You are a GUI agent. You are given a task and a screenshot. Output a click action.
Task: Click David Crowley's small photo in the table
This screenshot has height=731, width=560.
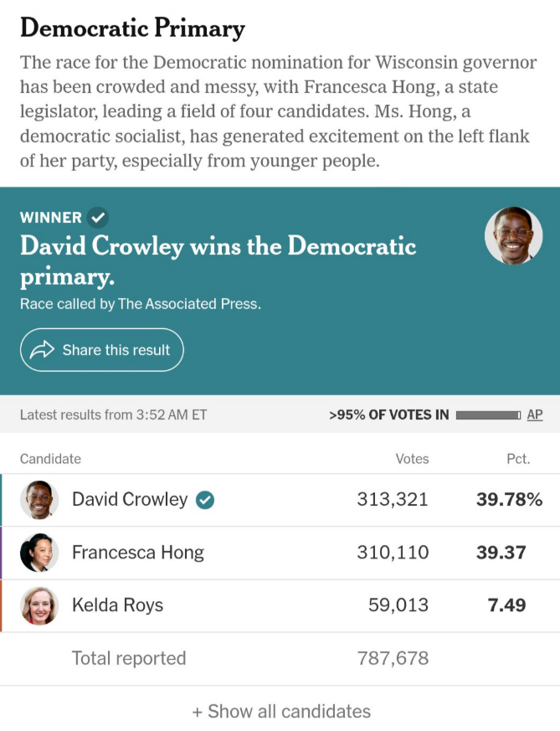[x=39, y=500]
